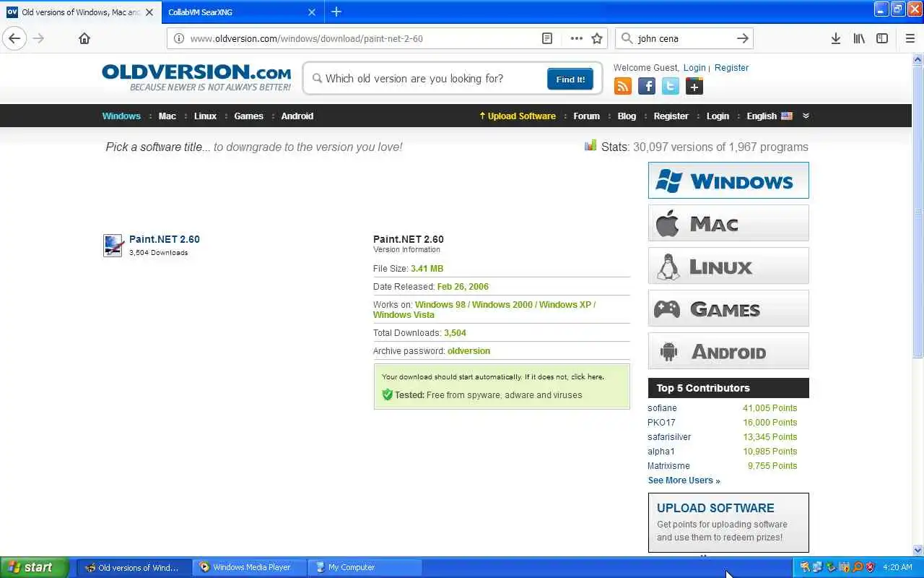Click Login link beside Welcome Guest
924x578 pixels.
[x=694, y=68]
